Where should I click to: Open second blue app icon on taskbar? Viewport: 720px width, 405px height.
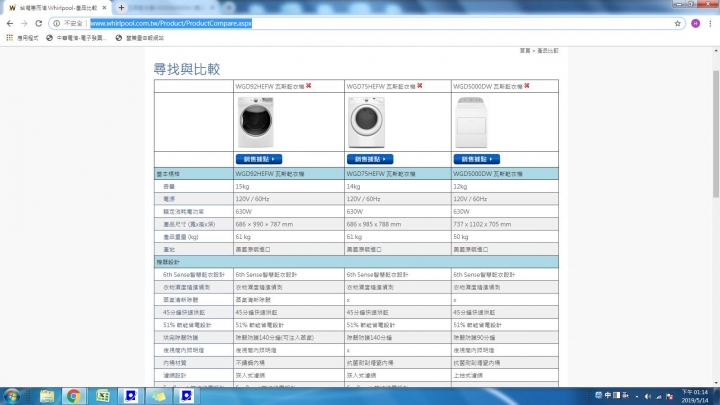tap(186, 396)
